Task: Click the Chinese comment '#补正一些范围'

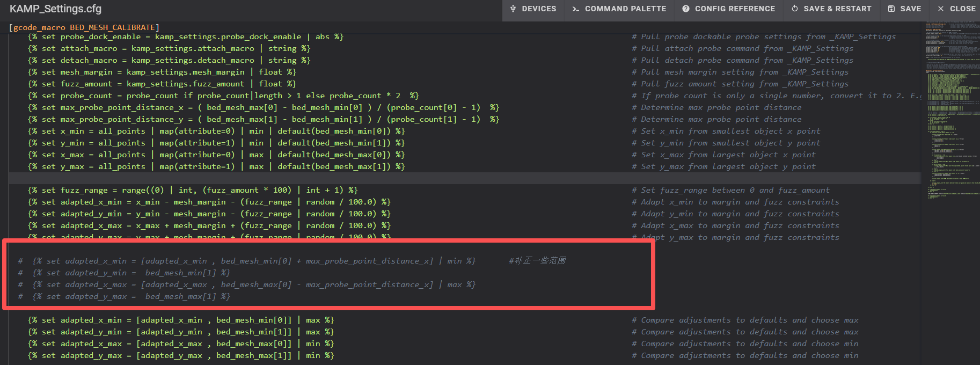Action: 537,261
